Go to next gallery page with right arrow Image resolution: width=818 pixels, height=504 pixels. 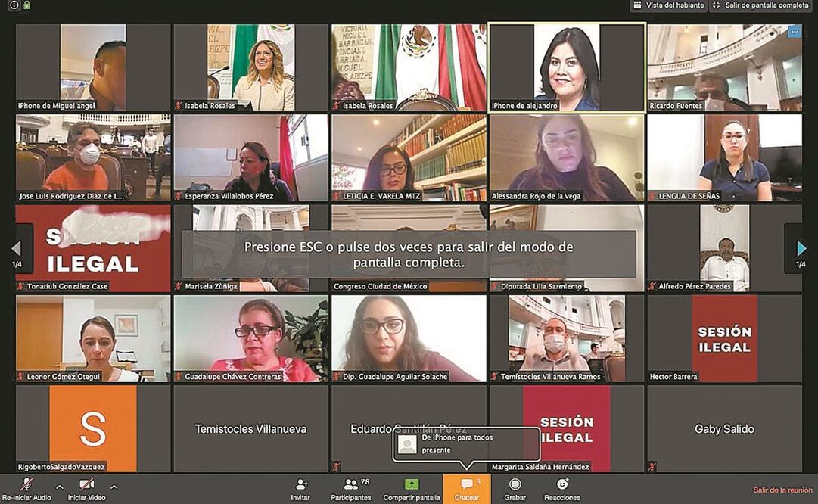(801, 247)
